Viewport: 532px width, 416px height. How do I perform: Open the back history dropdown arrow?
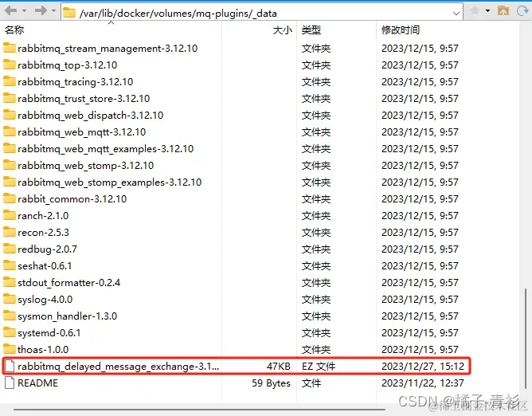[x=24, y=11]
